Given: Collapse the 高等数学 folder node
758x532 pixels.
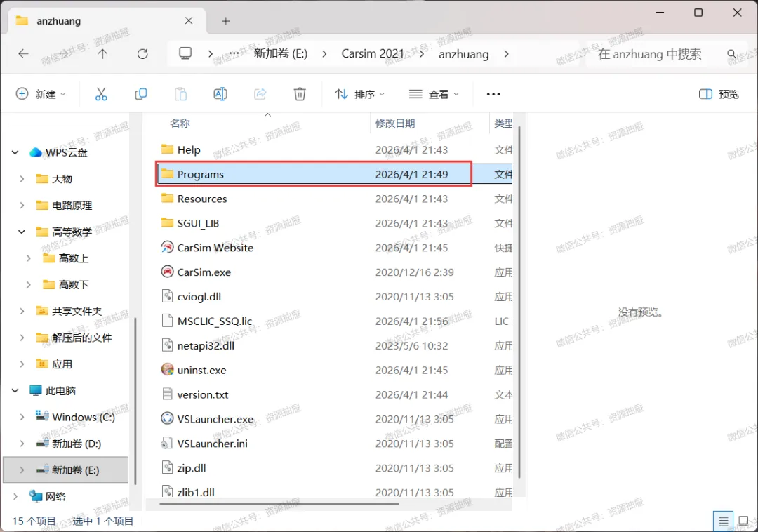Looking at the screenshot, I should [x=22, y=232].
